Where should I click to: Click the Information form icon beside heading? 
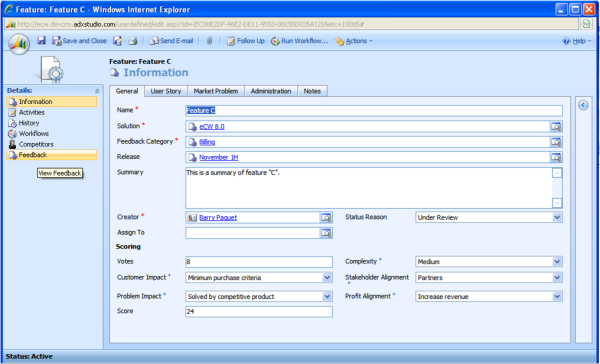[114, 72]
